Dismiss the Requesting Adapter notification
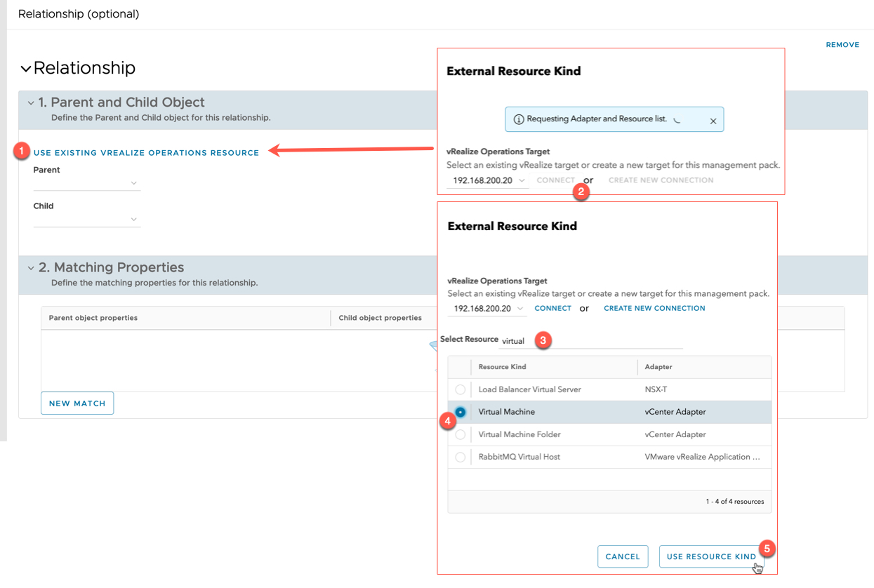Viewport: 874px width, 588px height. (713, 121)
